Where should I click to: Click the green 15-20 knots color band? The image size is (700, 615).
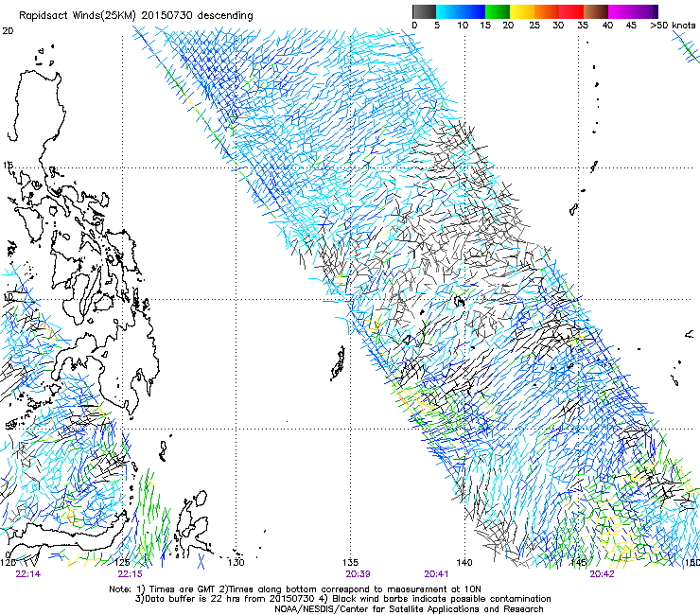[x=498, y=11]
